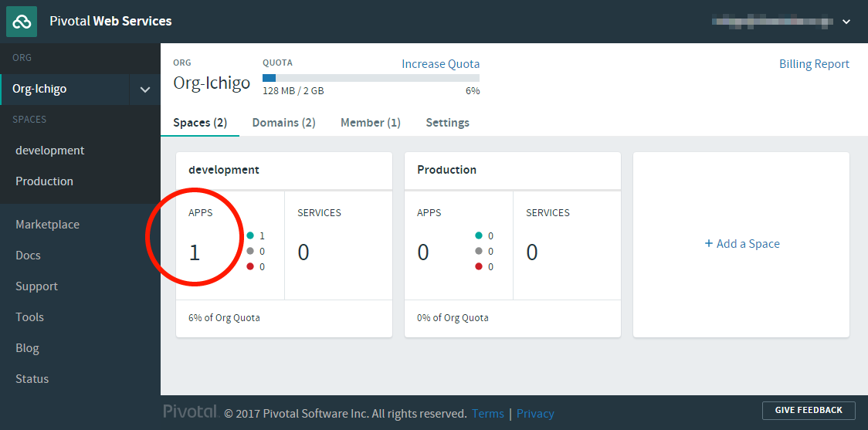The image size is (868, 430).
Task: Click Production APPS count 0
Action: click(423, 252)
